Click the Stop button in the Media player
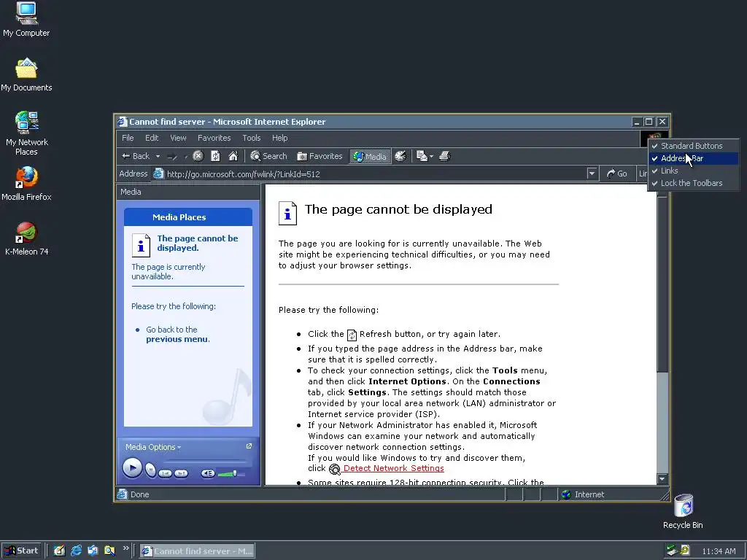The width and height of the screenshot is (747, 560). point(150,470)
